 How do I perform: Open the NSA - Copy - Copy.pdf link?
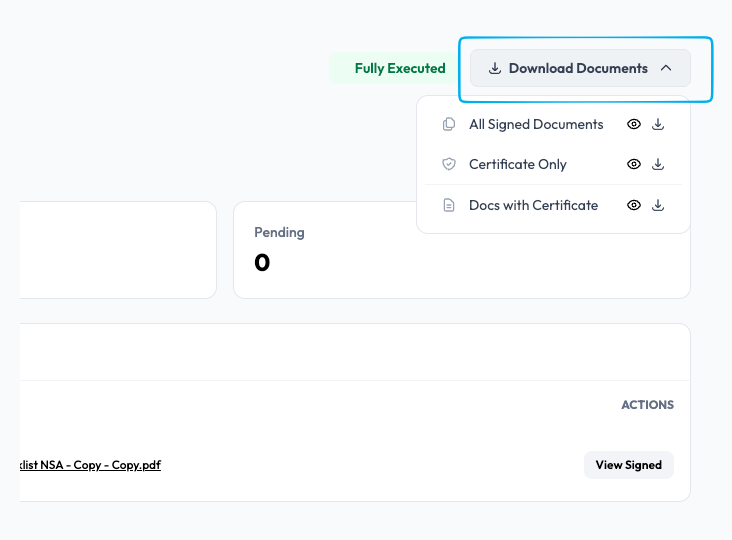[91, 465]
